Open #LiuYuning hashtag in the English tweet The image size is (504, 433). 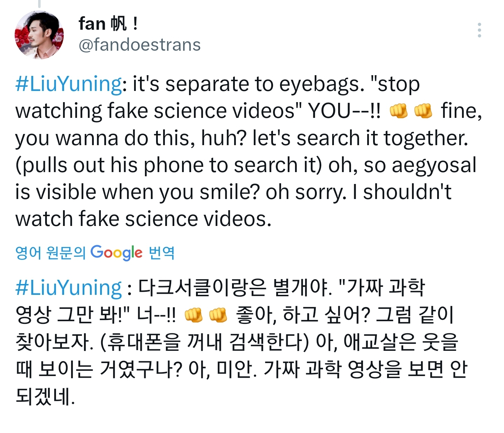[x=69, y=84]
